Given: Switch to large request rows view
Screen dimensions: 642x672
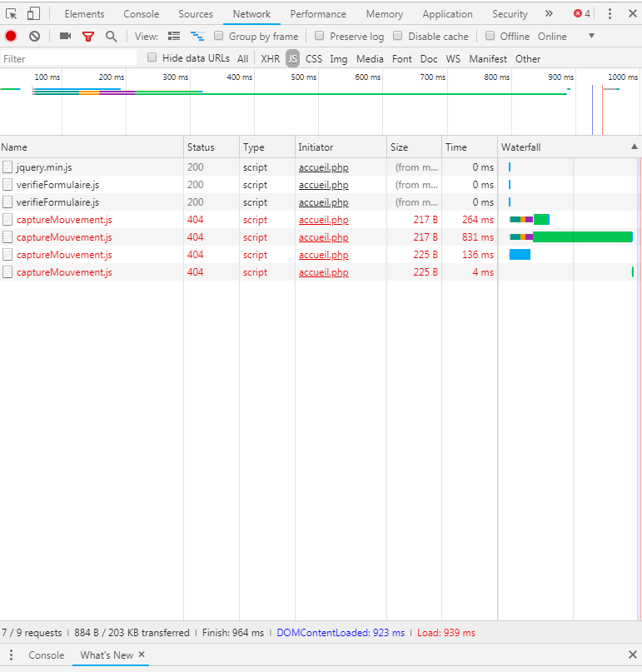Looking at the screenshot, I should [x=174, y=36].
